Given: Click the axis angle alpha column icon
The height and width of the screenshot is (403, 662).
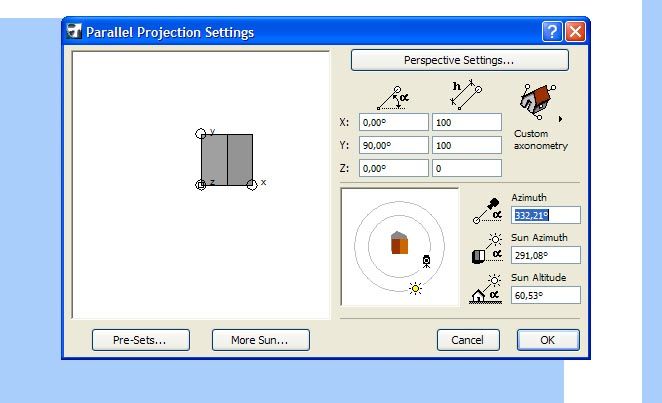Looking at the screenshot, I should (393, 98).
